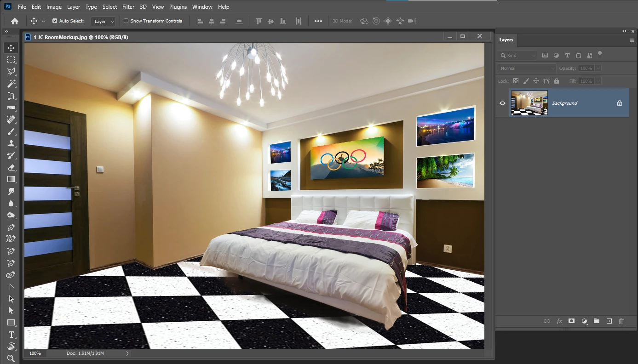The image size is (638, 364).
Task: Click align left edges icon
Action: [200, 21]
